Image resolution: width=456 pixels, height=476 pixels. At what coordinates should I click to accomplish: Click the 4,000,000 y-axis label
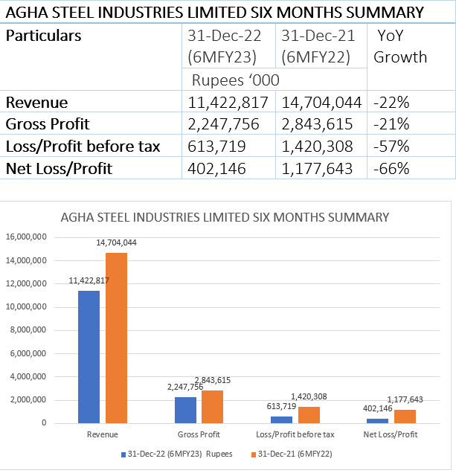28,376
